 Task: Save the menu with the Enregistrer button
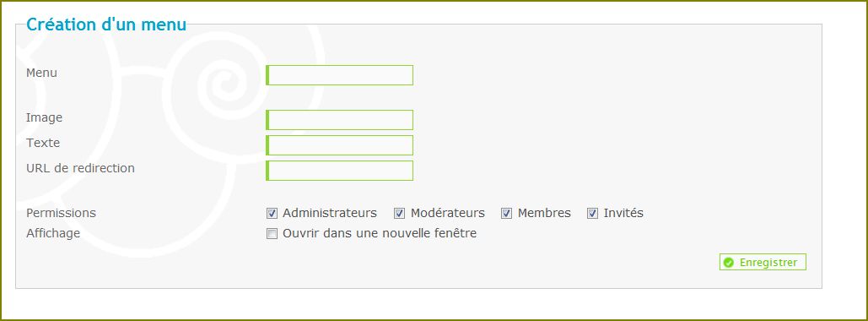point(763,262)
